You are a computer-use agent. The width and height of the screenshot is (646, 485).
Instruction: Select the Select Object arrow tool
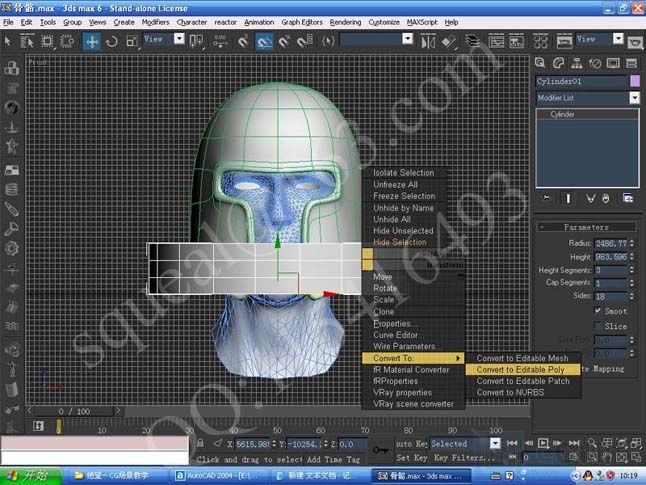tap(7, 41)
